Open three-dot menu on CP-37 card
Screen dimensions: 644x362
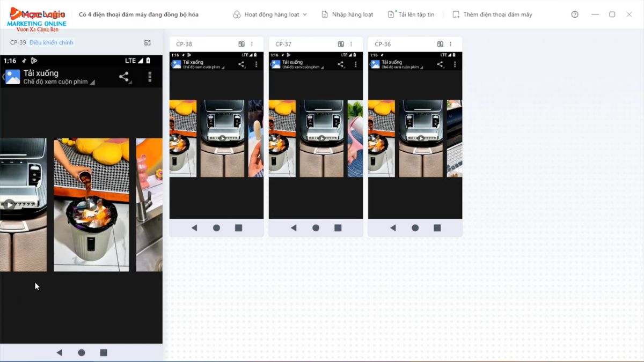(352, 44)
